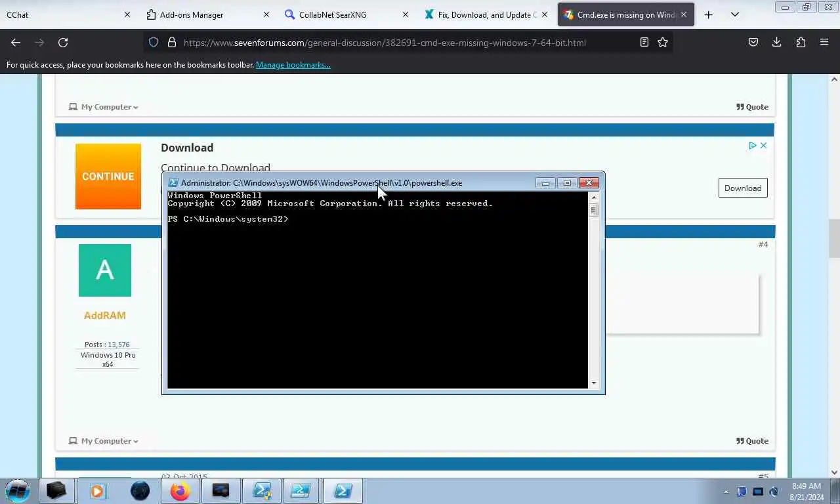Viewport: 840px width, 504px height.
Task: Click the browser page vertical scrollbar thumb
Action: [x=834, y=239]
